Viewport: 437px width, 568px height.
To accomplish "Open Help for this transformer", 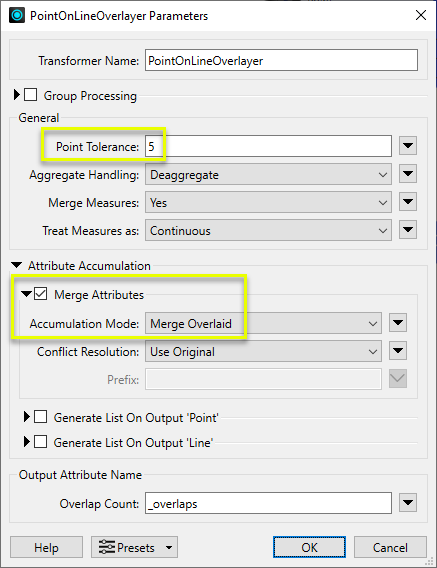I will [x=46, y=547].
